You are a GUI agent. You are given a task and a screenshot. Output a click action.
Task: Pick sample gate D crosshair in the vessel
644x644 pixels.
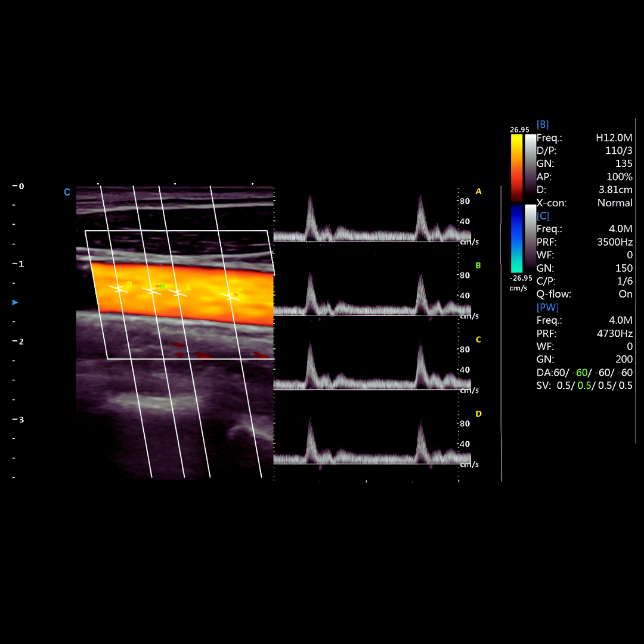[119, 289]
